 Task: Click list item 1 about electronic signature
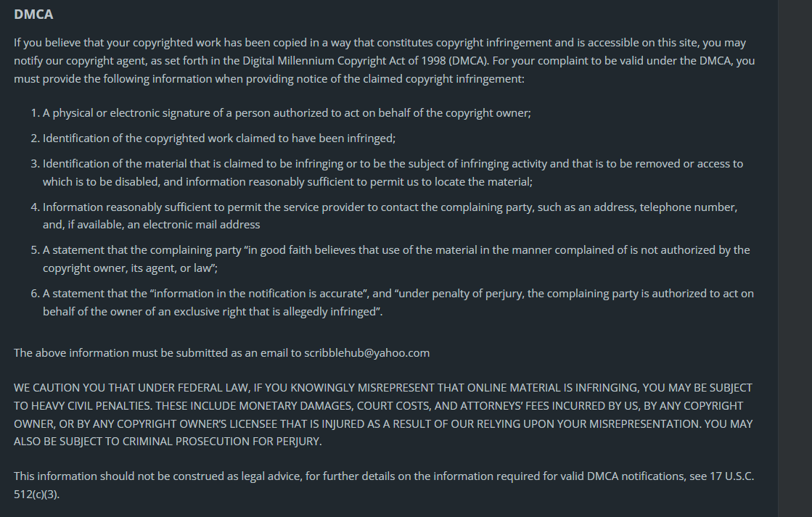[x=287, y=113]
